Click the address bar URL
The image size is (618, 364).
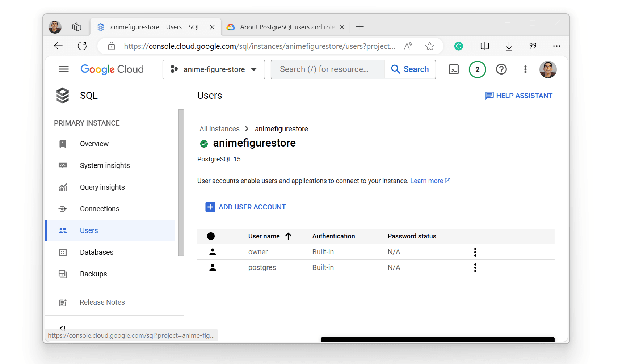[x=259, y=46]
